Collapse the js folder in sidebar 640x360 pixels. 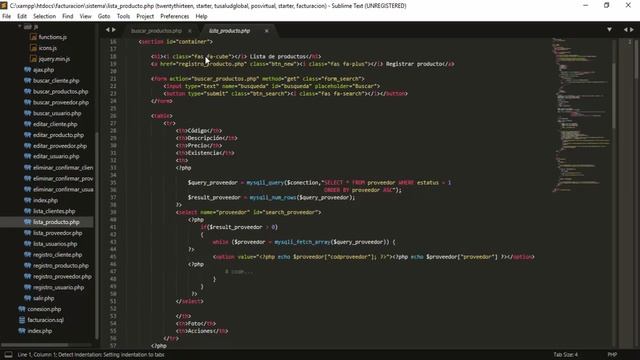[x=20, y=27]
